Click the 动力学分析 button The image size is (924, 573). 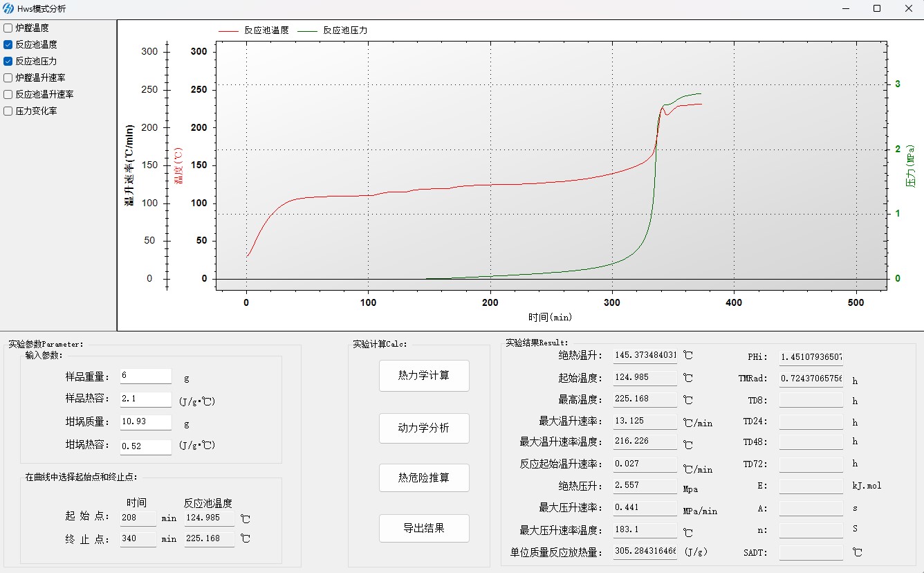[x=424, y=428]
